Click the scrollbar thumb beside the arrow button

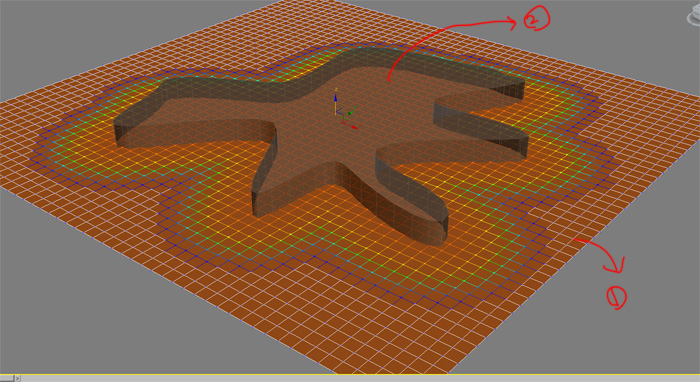pos(7,378)
